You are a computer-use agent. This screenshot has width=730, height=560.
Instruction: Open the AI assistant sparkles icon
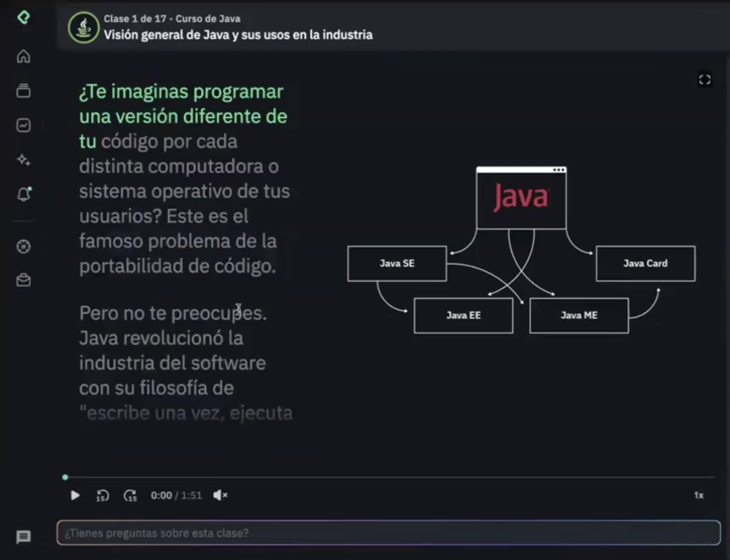click(24, 160)
